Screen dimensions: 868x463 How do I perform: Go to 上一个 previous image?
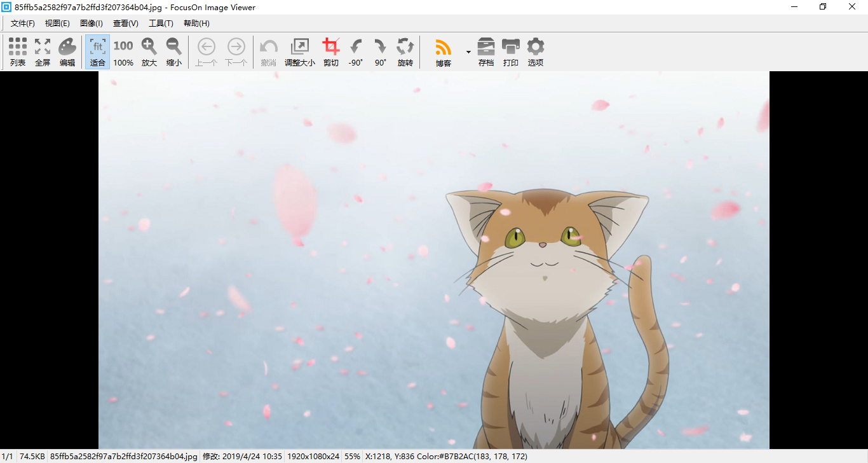(x=207, y=52)
